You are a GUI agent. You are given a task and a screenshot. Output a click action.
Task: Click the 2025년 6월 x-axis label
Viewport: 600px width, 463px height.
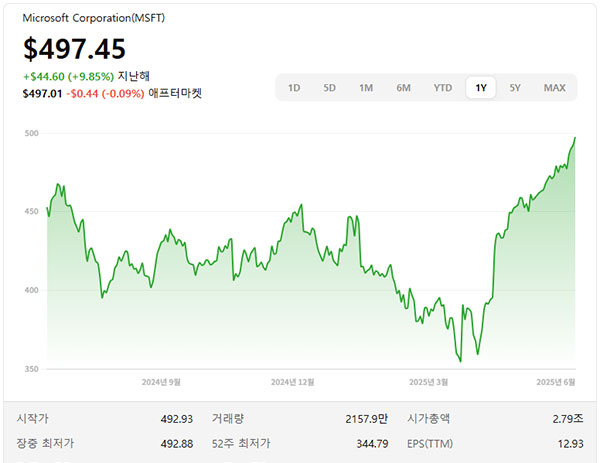(556, 382)
